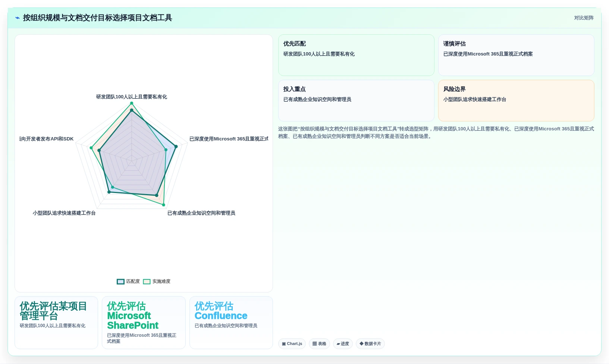Click the 优先评估某项目管理平台 card
Image resolution: width=609 pixels, height=364 pixels.
[x=56, y=323]
